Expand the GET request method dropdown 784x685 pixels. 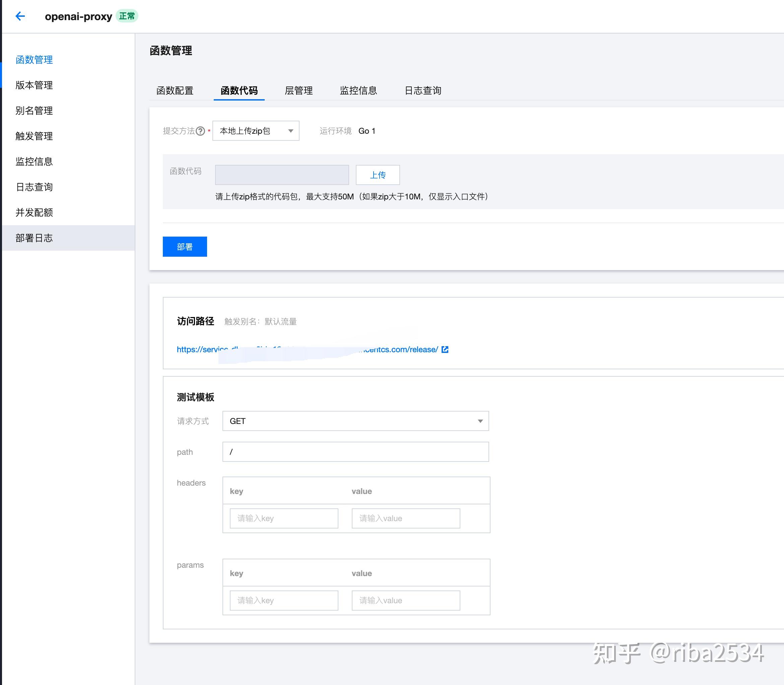click(x=355, y=421)
